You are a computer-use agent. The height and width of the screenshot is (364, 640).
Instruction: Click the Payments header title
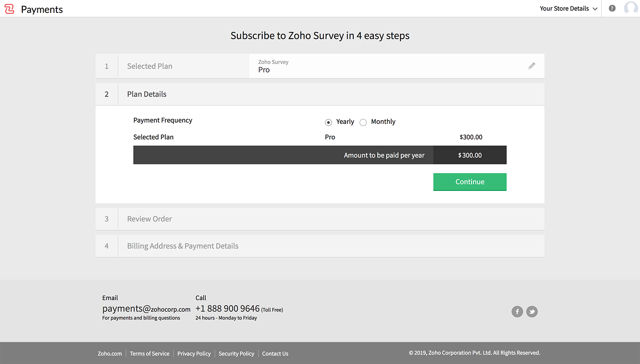point(42,9)
